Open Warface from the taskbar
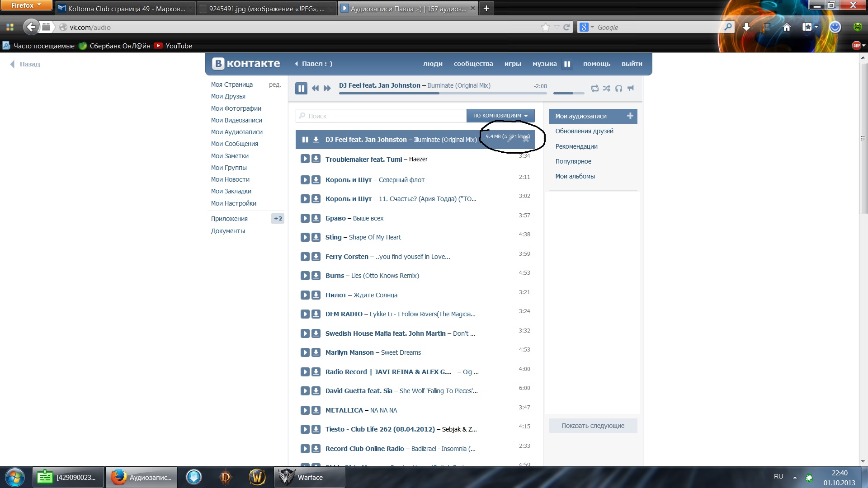Viewport: 868px width, 488px height. [310, 477]
